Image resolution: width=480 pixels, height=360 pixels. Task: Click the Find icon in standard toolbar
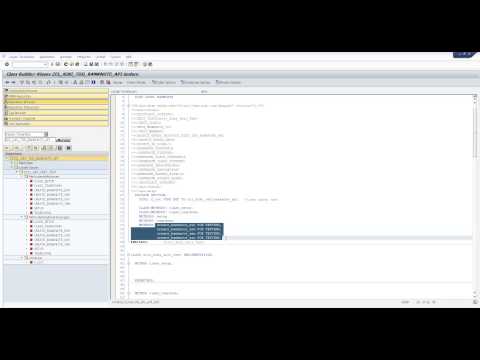tap(91, 64)
